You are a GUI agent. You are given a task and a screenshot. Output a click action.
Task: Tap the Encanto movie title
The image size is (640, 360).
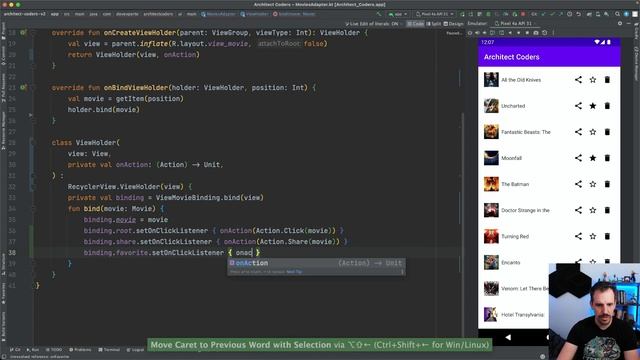(x=511, y=262)
